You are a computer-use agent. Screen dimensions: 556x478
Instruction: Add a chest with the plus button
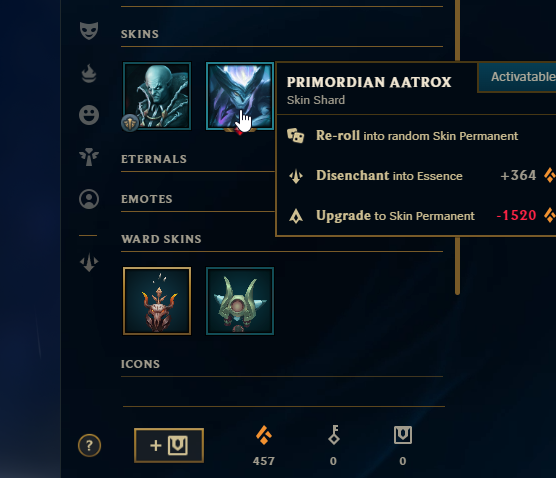pyautogui.click(x=169, y=445)
